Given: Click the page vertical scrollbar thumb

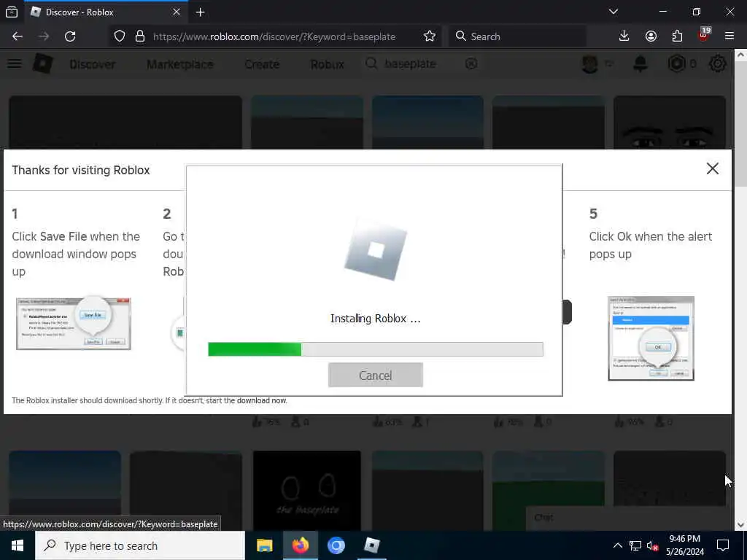Looking at the screenshot, I should (740, 124).
